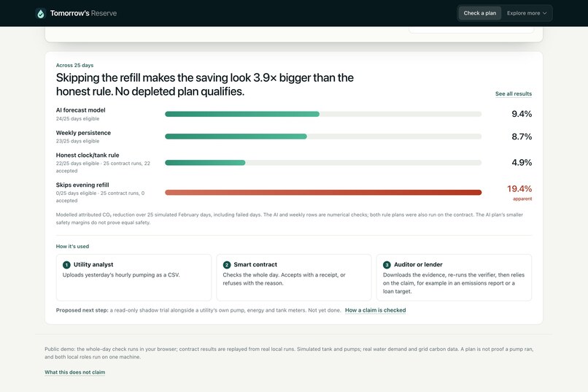The image size is (588, 392).
Task: Click the 'AI forecast model' row label
Action: pos(81,110)
